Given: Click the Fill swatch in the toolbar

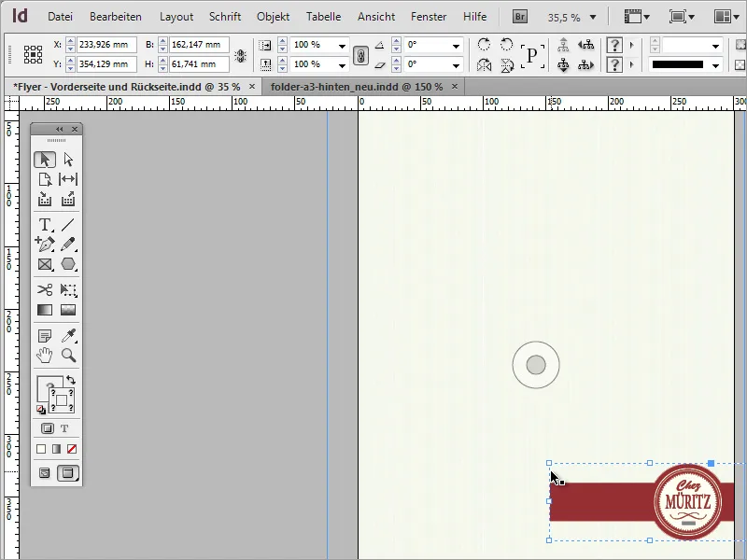Looking at the screenshot, I should (x=43, y=385).
